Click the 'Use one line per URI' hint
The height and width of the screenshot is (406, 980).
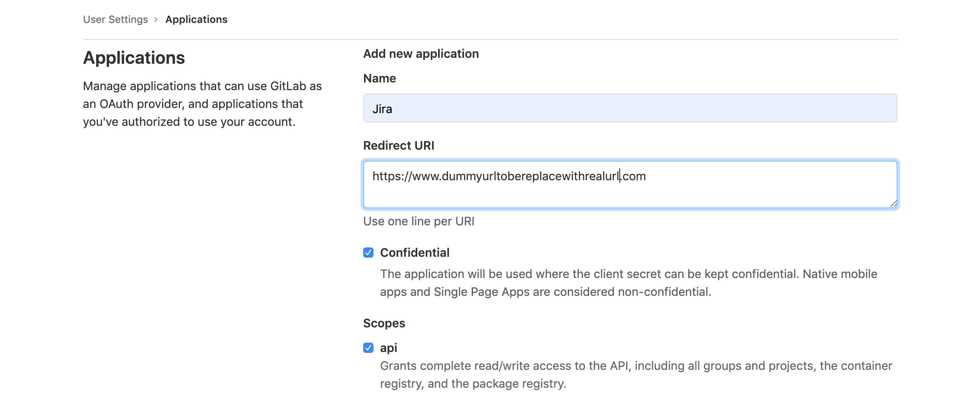click(419, 221)
